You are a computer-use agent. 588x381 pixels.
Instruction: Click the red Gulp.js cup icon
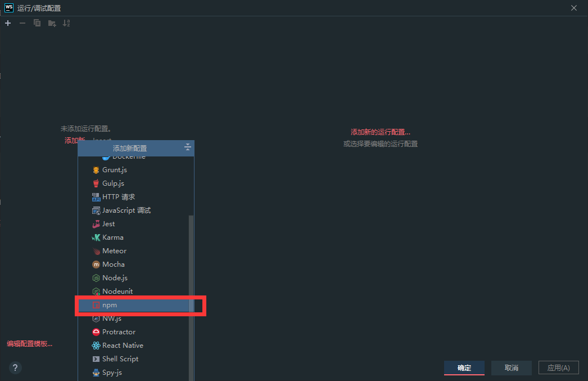click(x=96, y=183)
